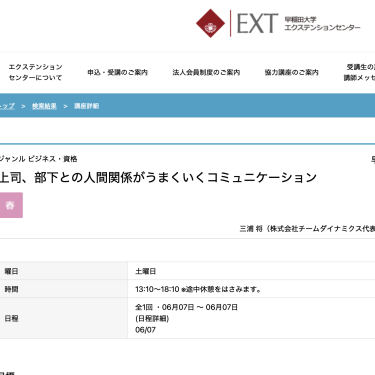Open 申込・受講のご案内 menu
The image size is (375, 375).
pyautogui.click(x=117, y=72)
